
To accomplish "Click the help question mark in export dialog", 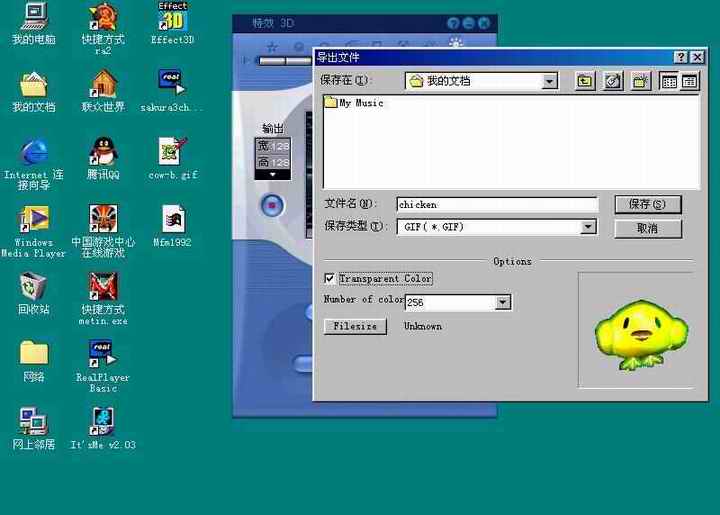I will (681, 57).
